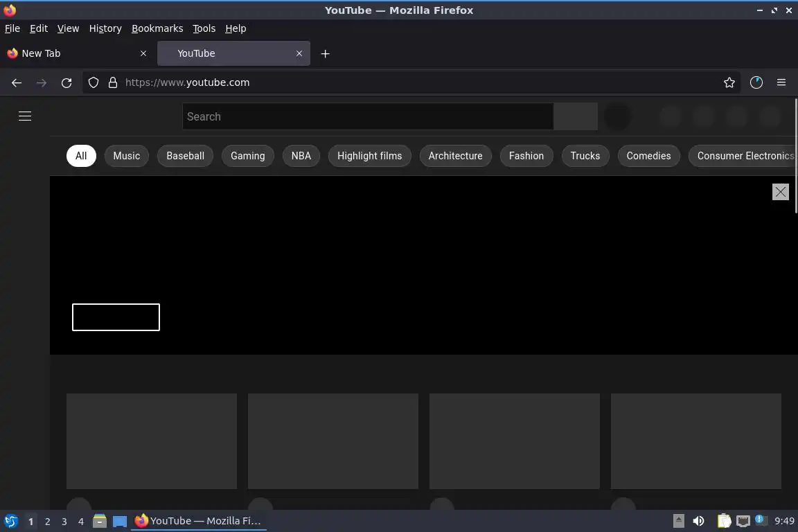This screenshot has height=532, width=798.
Task: Open the clipboard tray icon
Action: click(x=724, y=521)
